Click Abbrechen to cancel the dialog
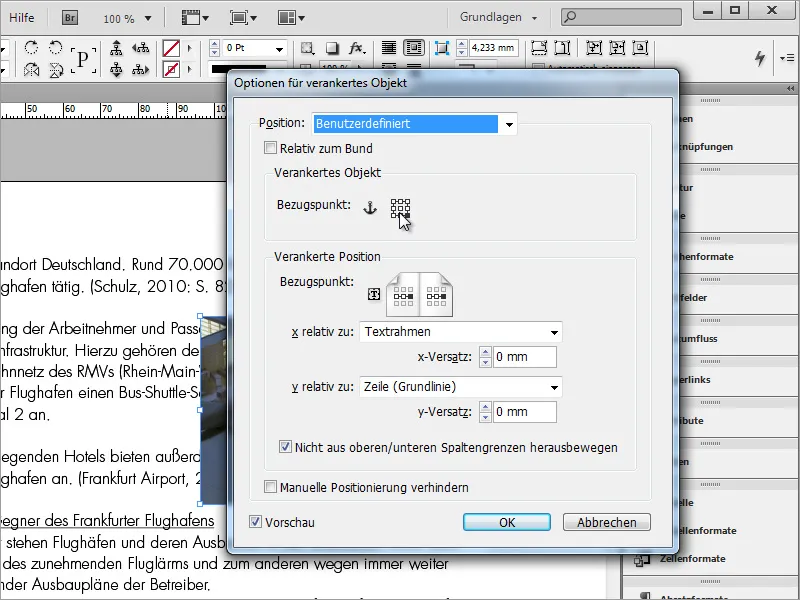Viewport: 800px width, 600px height. click(x=607, y=522)
